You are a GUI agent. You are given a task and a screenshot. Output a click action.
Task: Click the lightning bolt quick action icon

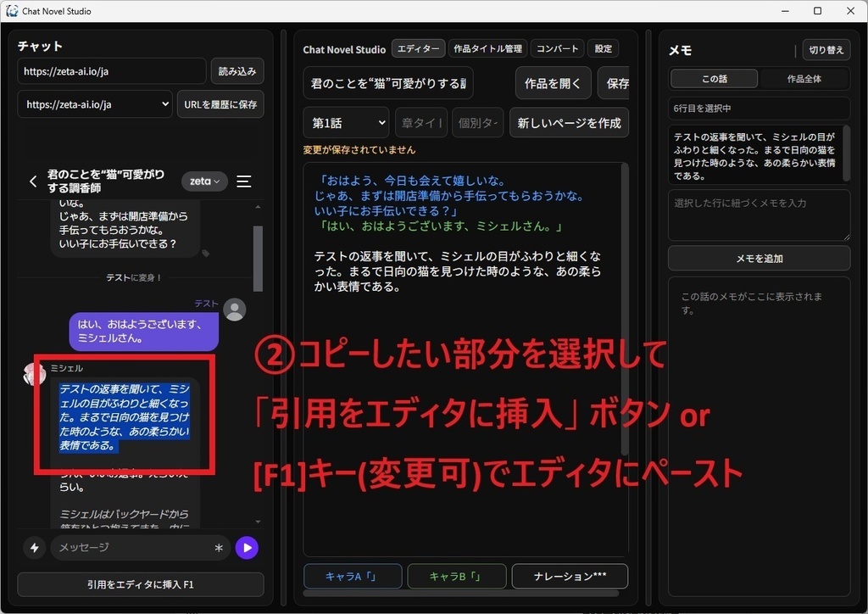[x=34, y=548]
